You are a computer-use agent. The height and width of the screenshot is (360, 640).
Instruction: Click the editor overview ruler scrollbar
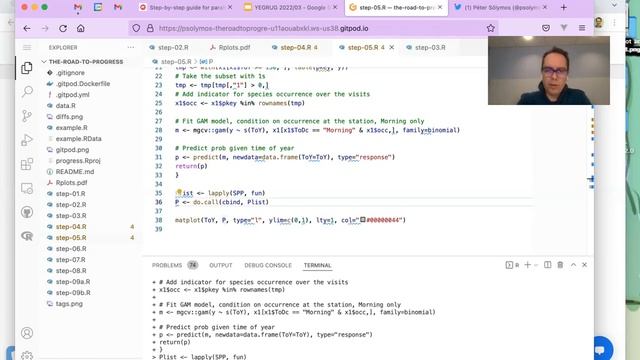(592, 161)
